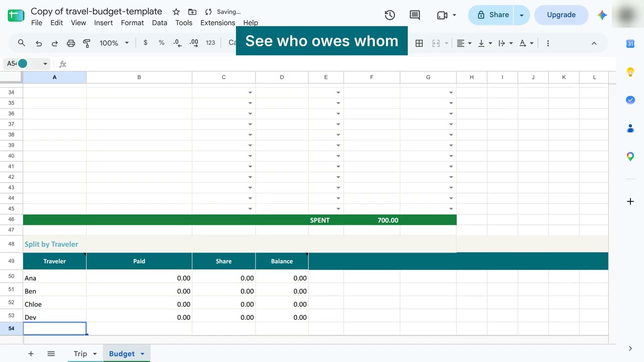Star this document
Image resolution: width=644 pixels, height=362 pixels.
(x=176, y=12)
